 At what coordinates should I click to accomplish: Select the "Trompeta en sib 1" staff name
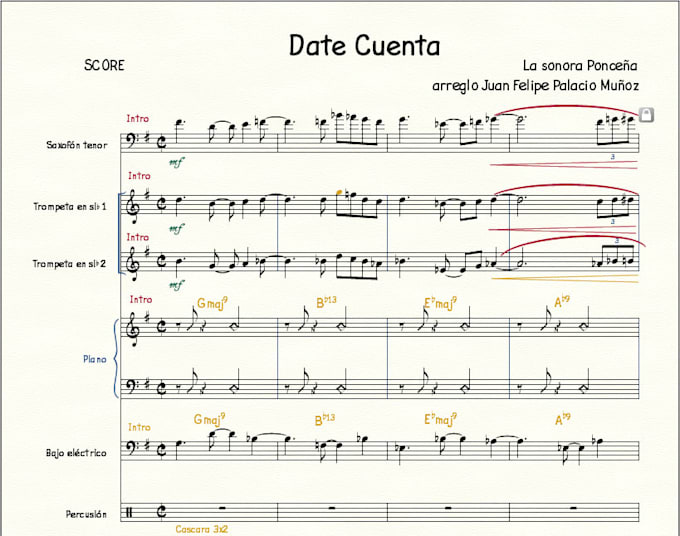[x=69, y=207]
